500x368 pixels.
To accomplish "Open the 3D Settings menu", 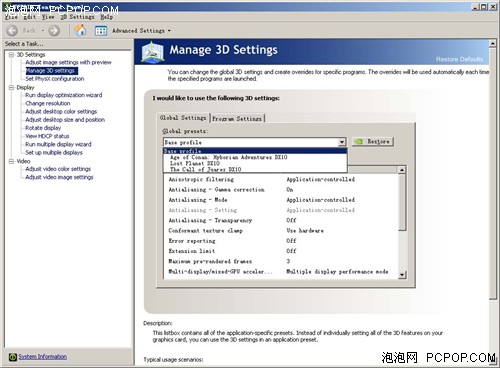I will (77, 17).
